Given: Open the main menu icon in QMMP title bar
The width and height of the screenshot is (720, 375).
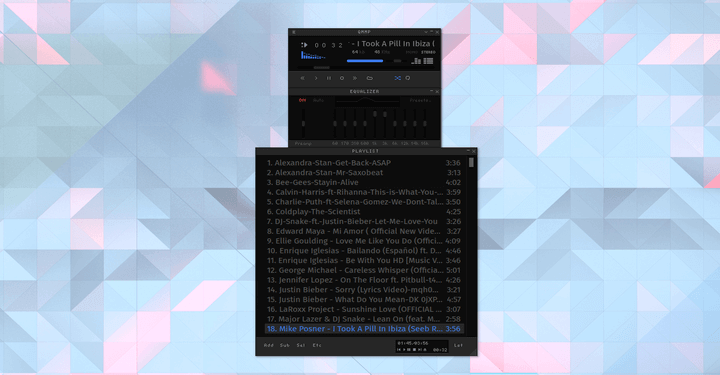Looking at the screenshot, I should (x=294, y=32).
